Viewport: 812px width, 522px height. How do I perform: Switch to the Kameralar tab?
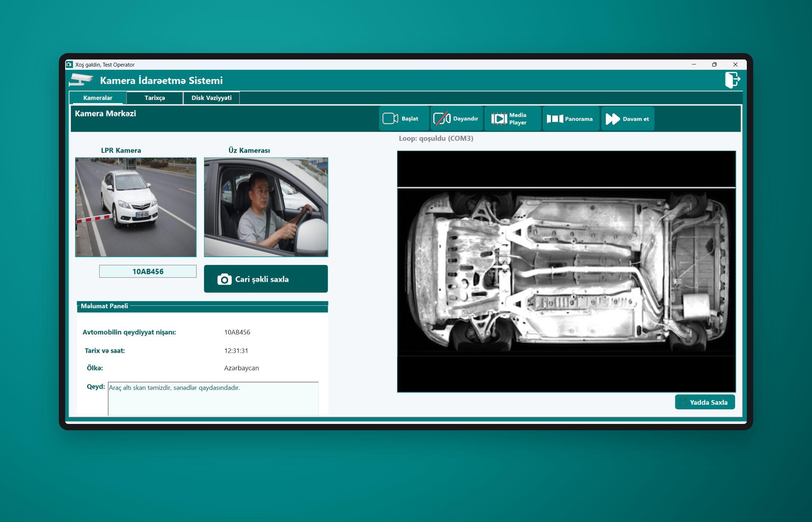coord(98,98)
